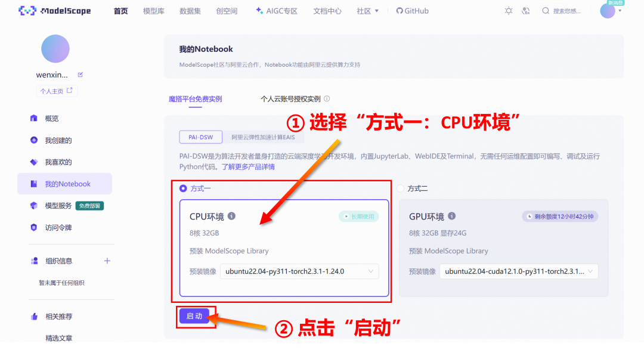Click the 访问令牌 shield icon
This screenshot has width=644, height=350.
[33, 227]
